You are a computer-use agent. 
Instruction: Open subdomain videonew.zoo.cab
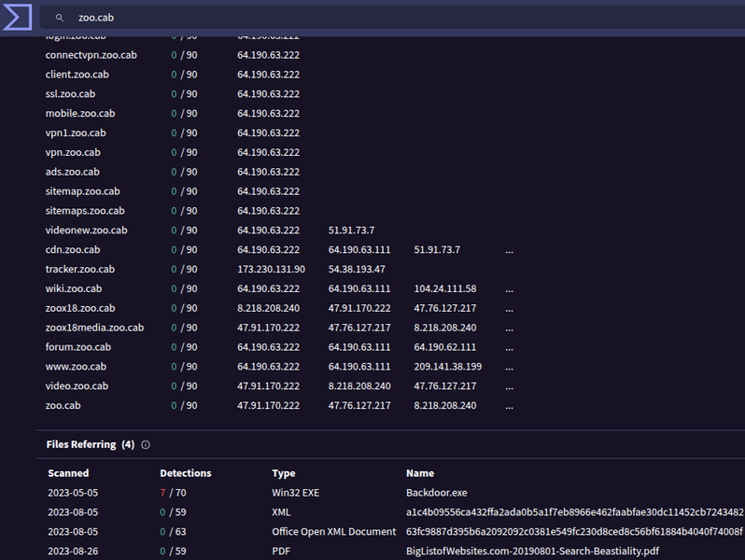(87, 231)
